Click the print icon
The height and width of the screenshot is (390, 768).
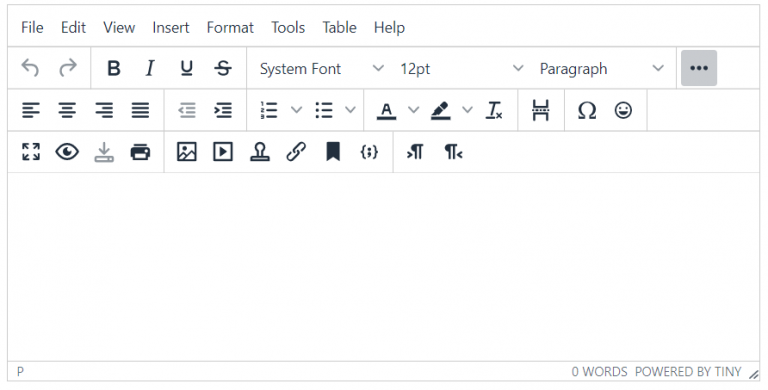coord(140,152)
